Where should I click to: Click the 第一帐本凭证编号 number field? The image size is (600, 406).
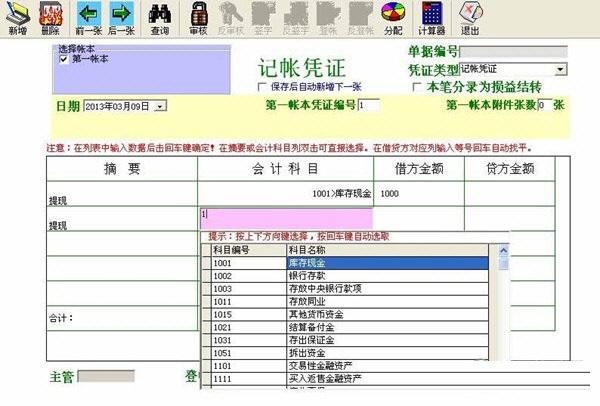[368, 104]
